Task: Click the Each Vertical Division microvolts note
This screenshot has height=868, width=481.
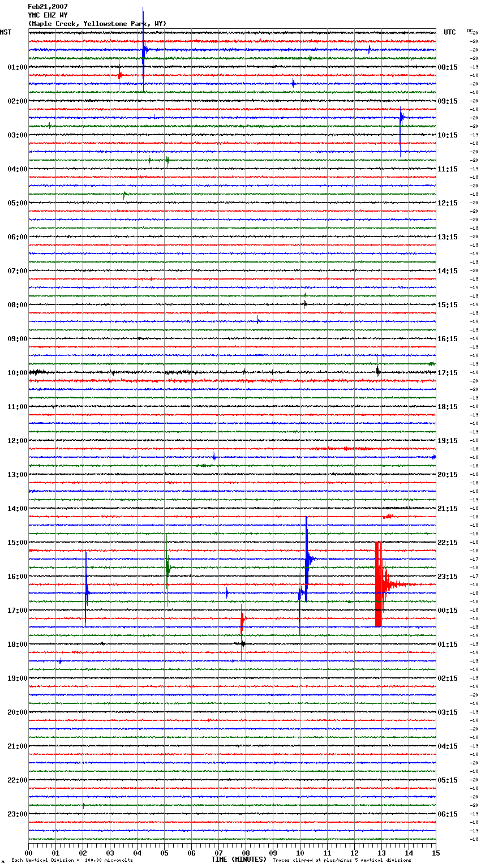Action: pyautogui.click(x=72, y=861)
